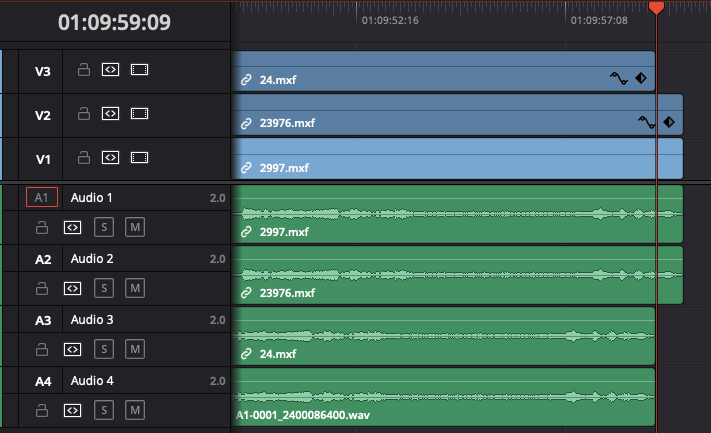Image resolution: width=711 pixels, height=433 pixels.
Task: Select the V2 track destination label
Action: click(43, 116)
